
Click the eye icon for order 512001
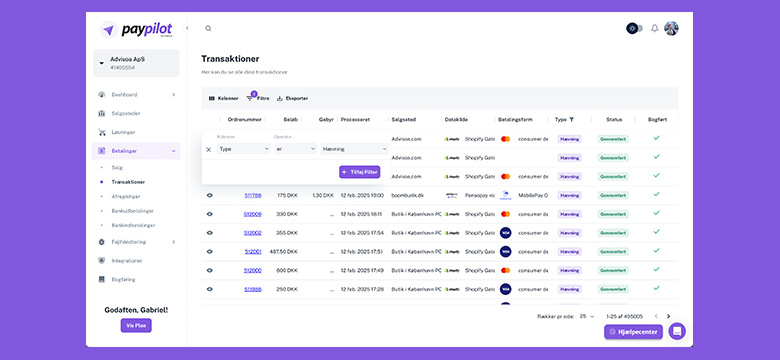tap(209, 252)
